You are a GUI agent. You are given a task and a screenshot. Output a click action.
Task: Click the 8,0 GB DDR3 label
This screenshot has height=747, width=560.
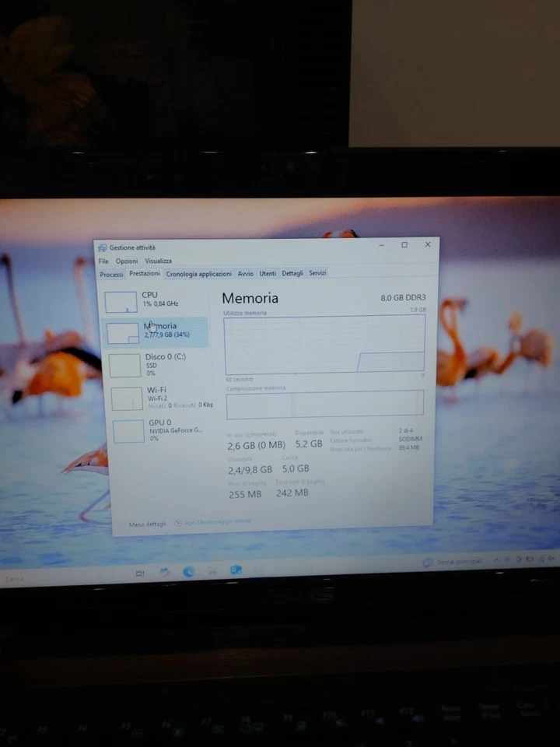pyautogui.click(x=403, y=298)
